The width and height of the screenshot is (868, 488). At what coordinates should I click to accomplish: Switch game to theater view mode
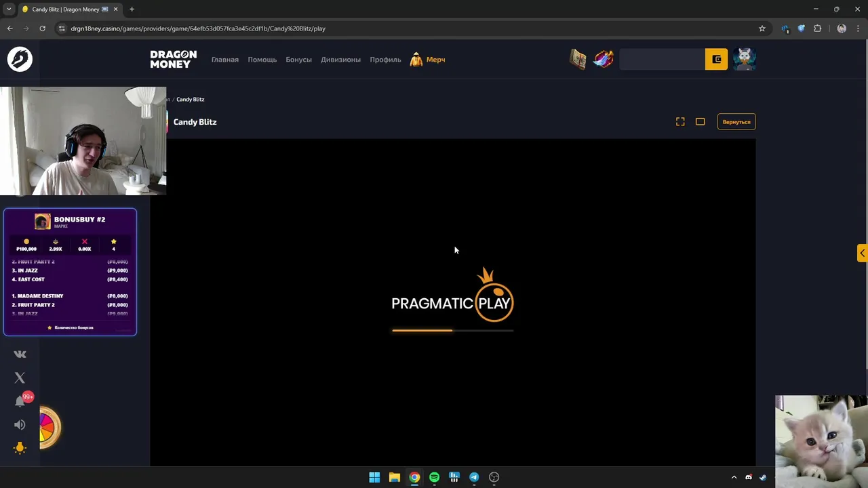point(700,121)
